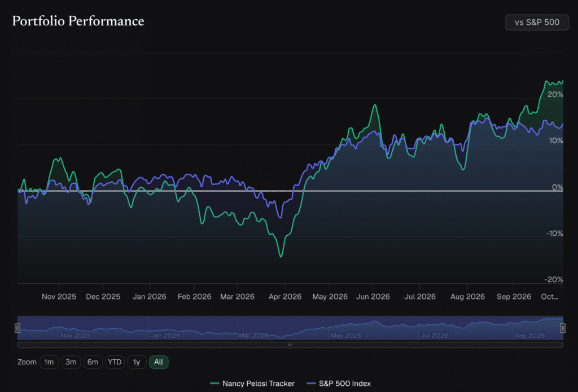This screenshot has height=392, width=578.
Task: Click the May 2026 axis label
Action: 330,297
